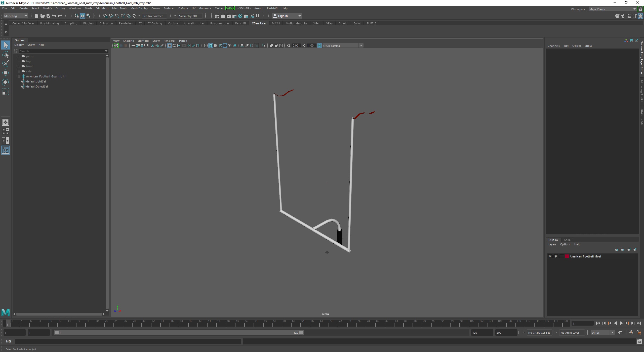Toggle symmetry off button
644x352 pixels.
tap(189, 16)
